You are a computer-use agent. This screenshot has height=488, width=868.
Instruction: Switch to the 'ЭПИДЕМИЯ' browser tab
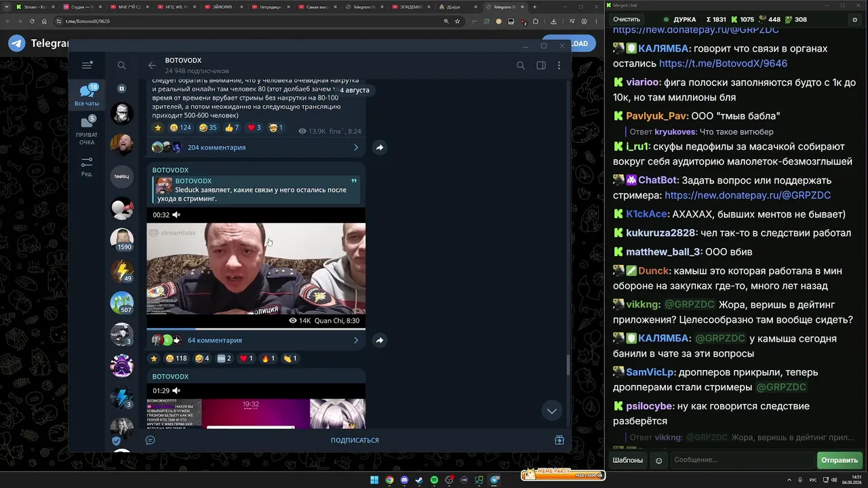[412, 7]
